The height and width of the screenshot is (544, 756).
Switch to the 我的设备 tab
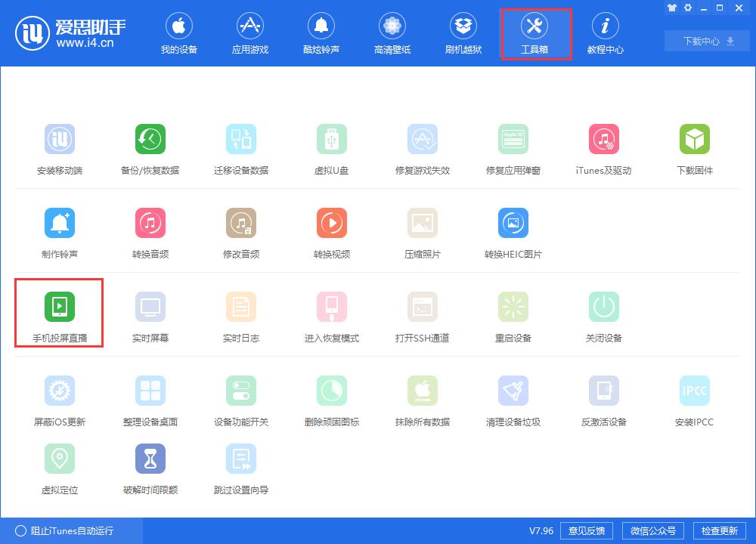pyautogui.click(x=179, y=33)
